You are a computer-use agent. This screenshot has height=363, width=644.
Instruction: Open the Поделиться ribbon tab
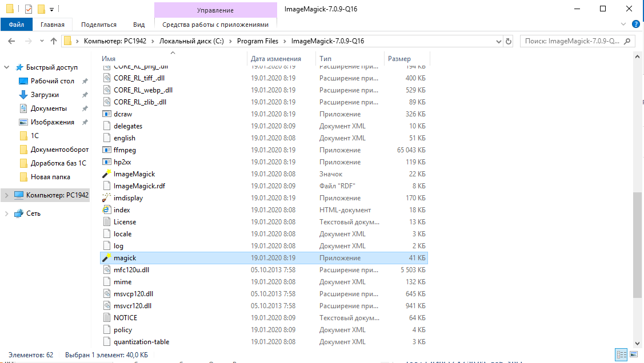pyautogui.click(x=98, y=25)
